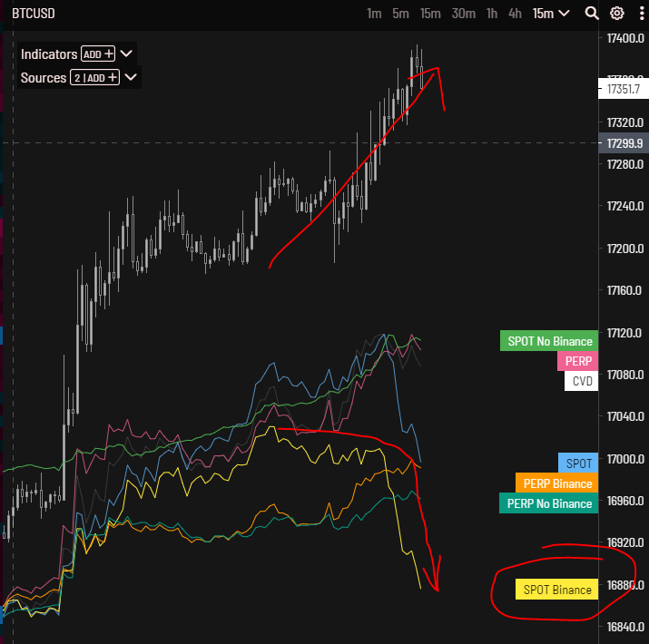Switch to 1m timeframe
Screen dimensions: 649x644
374,14
